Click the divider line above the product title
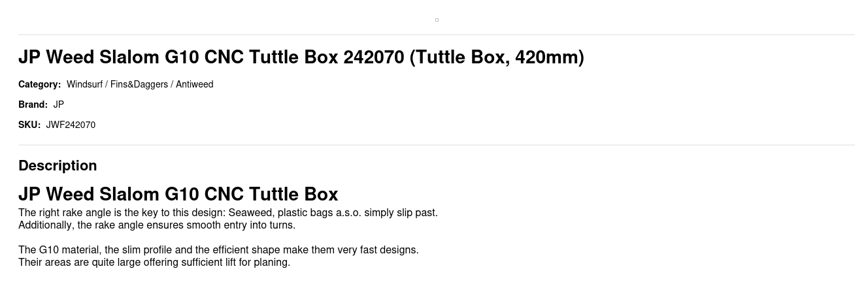This screenshot has width=868, height=288. pyautogui.click(x=437, y=35)
